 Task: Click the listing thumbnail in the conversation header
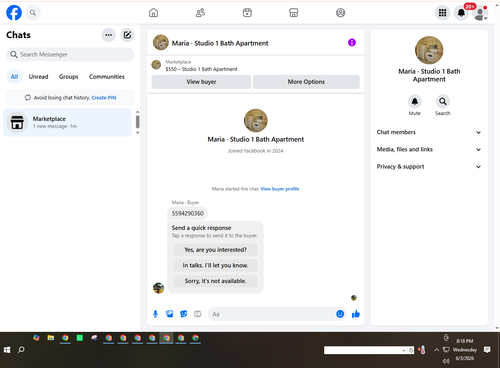click(x=161, y=43)
